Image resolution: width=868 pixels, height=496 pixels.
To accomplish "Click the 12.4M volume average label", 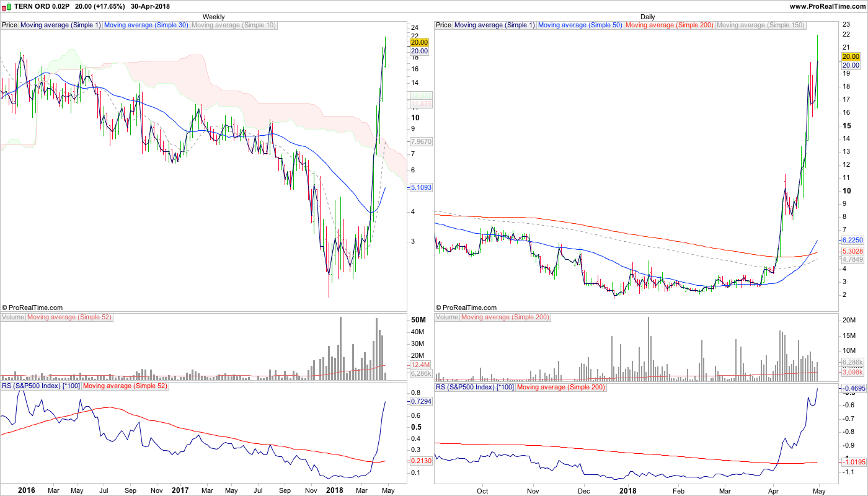I will click(420, 365).
